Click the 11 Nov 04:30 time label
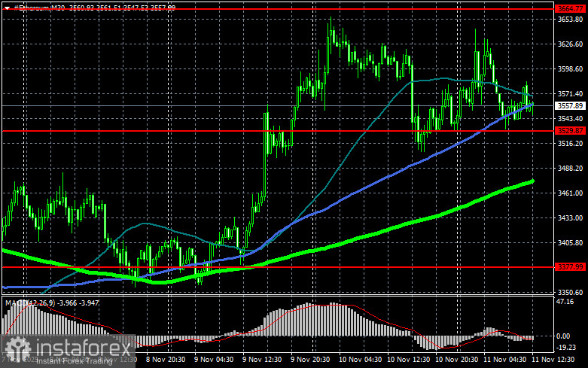 coord(504,360)
